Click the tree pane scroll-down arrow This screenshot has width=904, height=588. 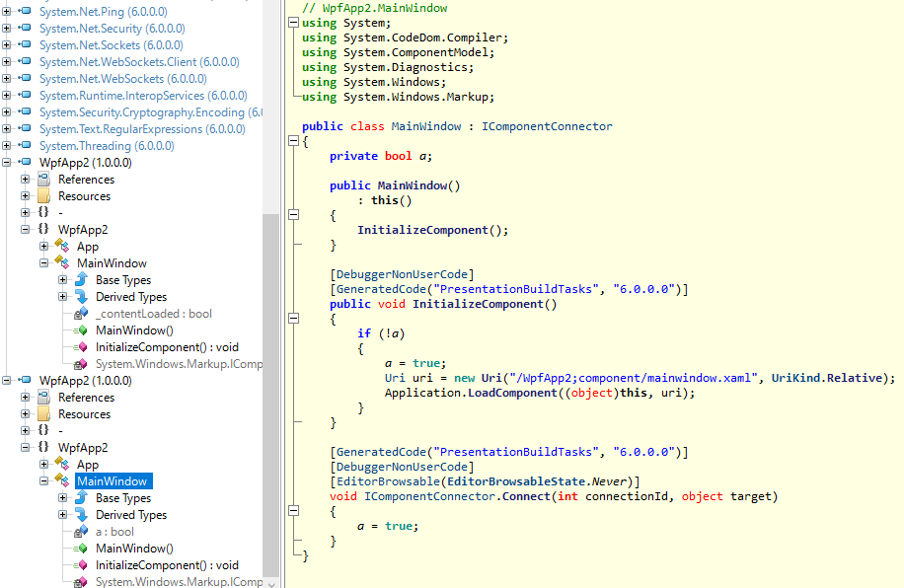coord(271,583)
